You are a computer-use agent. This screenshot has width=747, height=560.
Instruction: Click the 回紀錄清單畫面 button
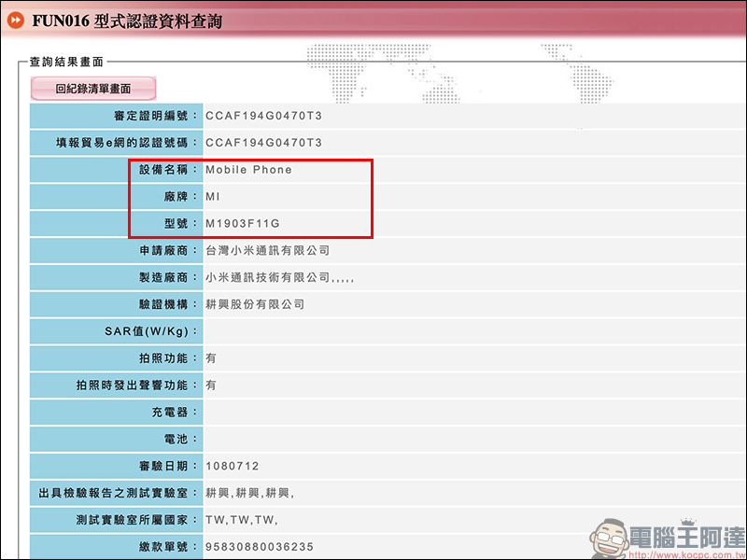93,89
